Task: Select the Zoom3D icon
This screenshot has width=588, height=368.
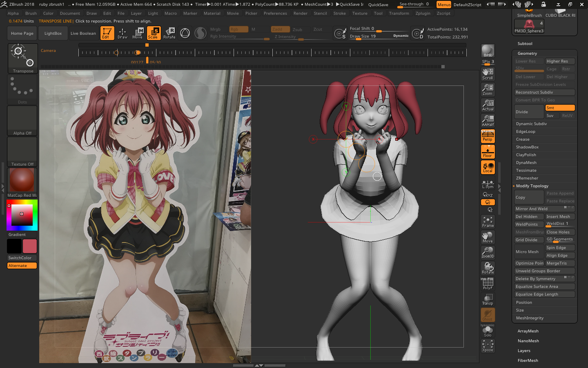Action: pyautogui.click(x=488, y=253)
